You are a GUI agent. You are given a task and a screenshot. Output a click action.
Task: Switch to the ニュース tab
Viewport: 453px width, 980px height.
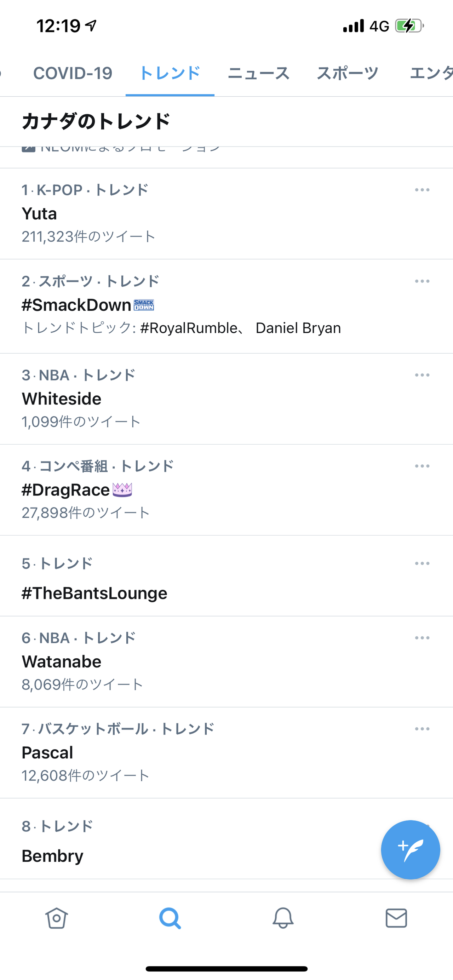[x=259, y=73]
